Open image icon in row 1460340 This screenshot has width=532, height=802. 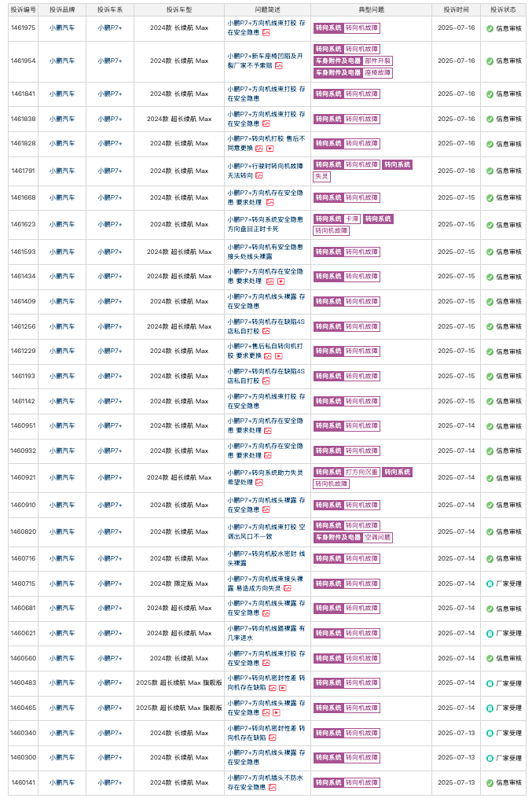click(x=273, y=738)
